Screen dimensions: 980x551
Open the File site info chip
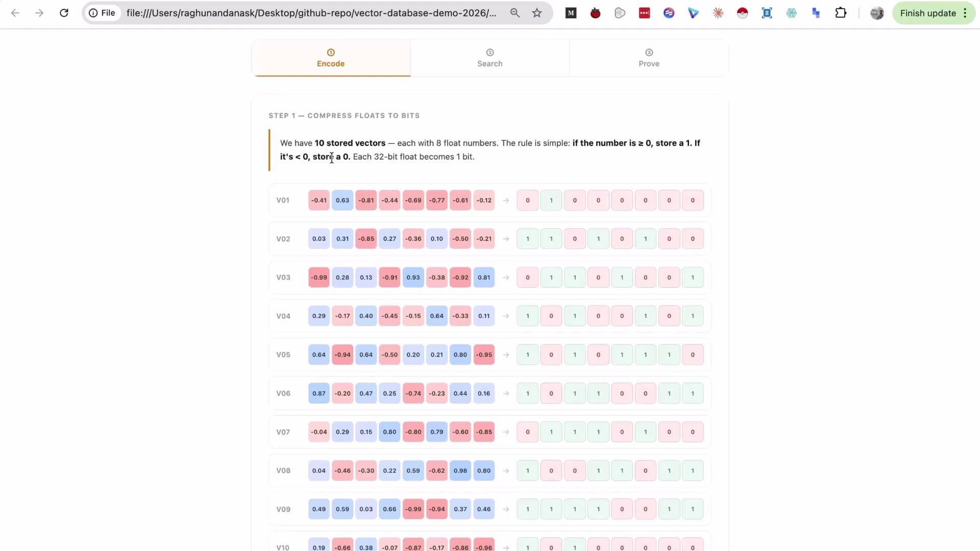(x=103, y=13)
